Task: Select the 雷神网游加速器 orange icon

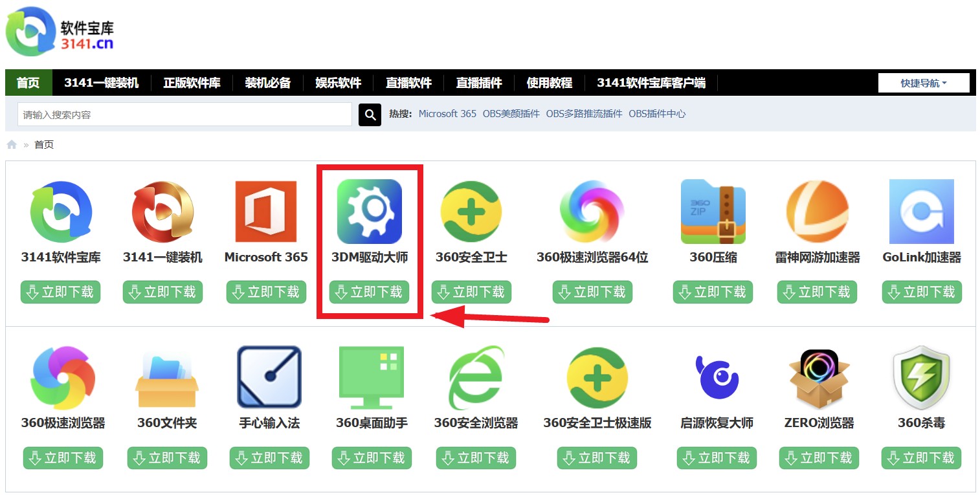Action: click(817, 212)
